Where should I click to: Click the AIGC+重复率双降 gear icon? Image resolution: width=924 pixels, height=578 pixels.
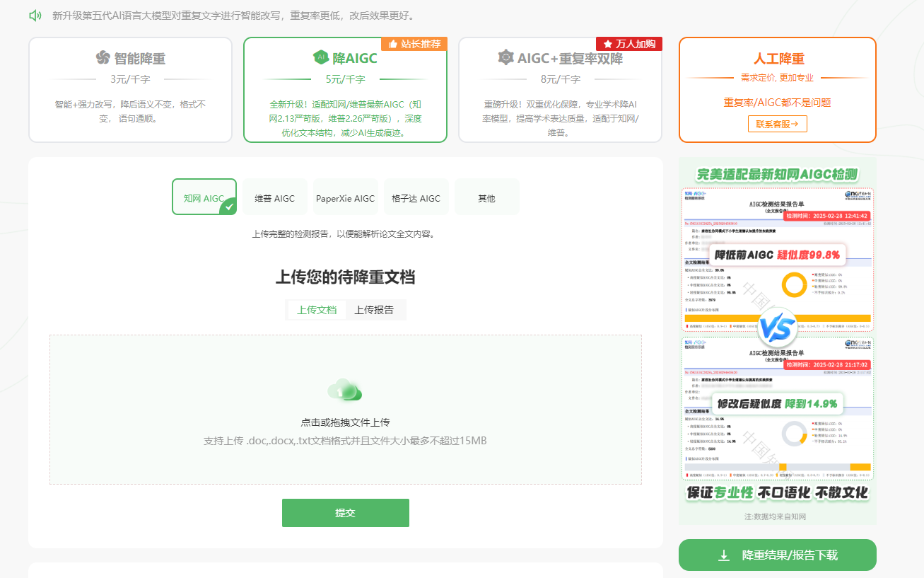(x=505, y=57)
